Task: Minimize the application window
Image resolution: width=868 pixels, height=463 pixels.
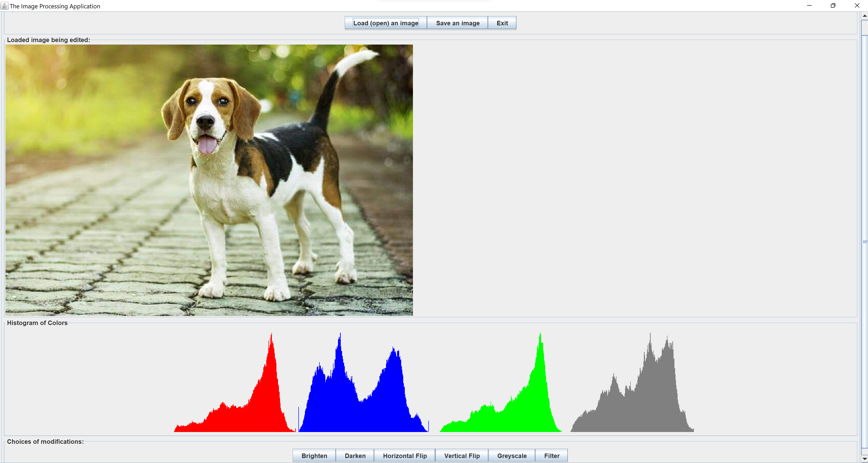Action: click(x=809, y=6)
